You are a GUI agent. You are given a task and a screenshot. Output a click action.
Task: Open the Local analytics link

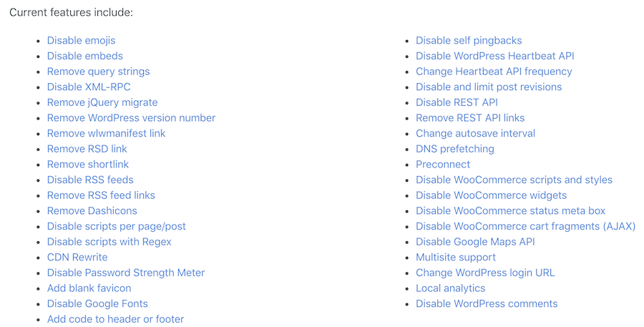[450, 288]
